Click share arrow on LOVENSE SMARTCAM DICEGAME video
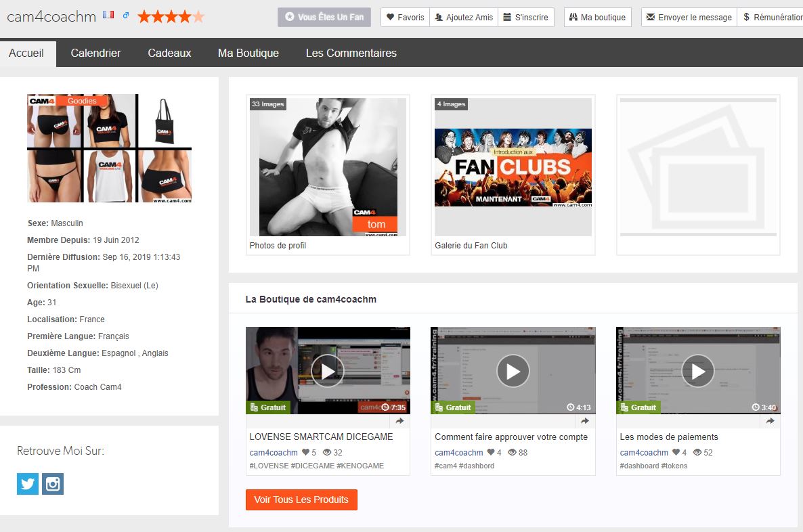The image size is (803, 532). (399, 421)
